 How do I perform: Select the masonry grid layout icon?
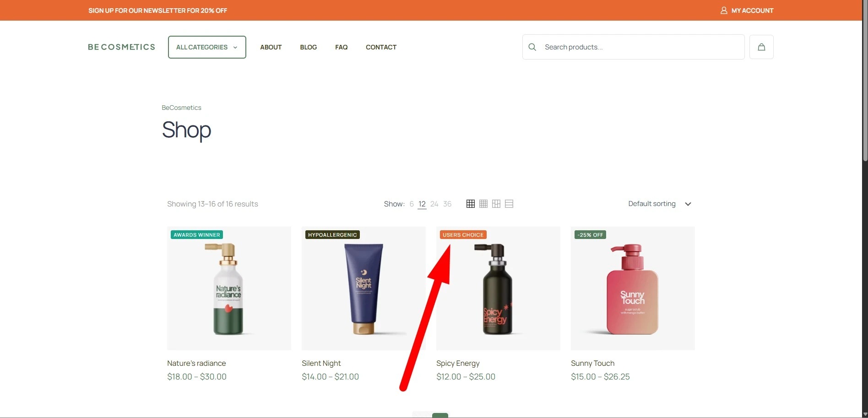click(x=496, y=204)
